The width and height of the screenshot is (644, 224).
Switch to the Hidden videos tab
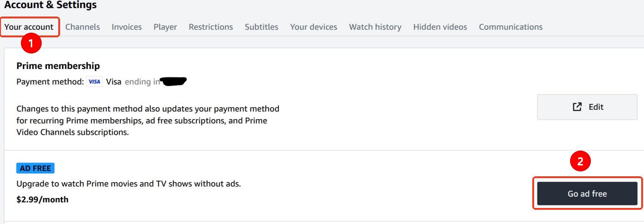[440, 27]
